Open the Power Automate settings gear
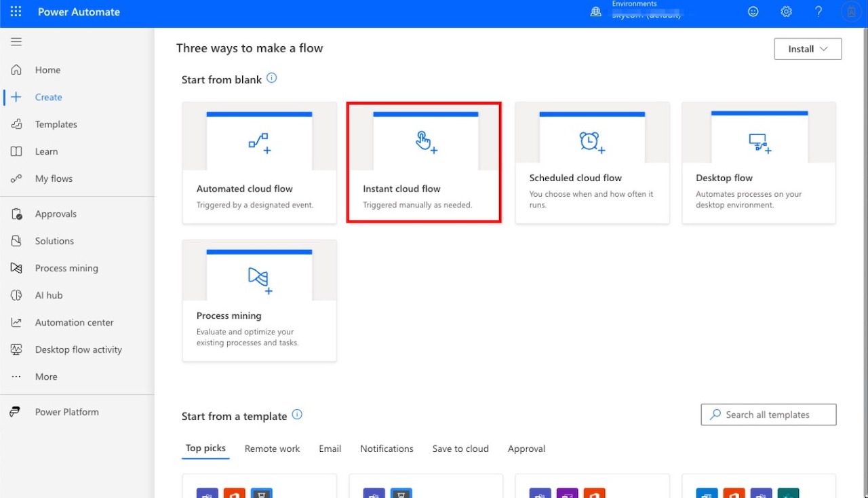The height and width of the screenshot is (498, 868). [786, 12]
